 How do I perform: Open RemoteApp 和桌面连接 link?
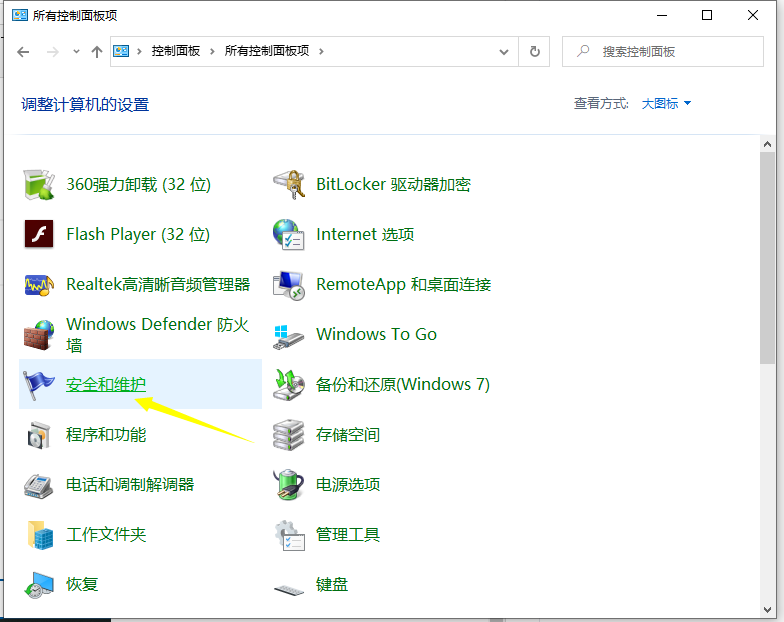coord(404,284)
